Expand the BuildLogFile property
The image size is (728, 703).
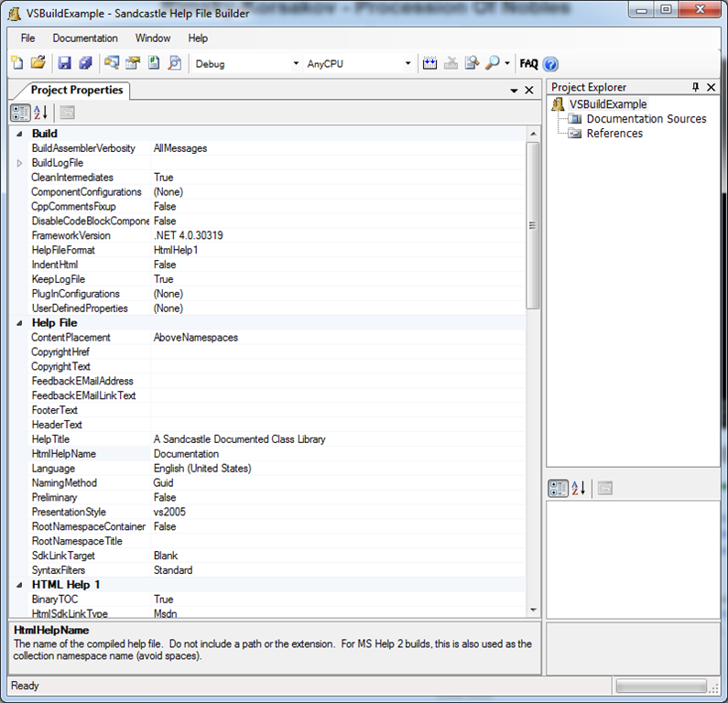pyautogui.click(x=20, y=163)
